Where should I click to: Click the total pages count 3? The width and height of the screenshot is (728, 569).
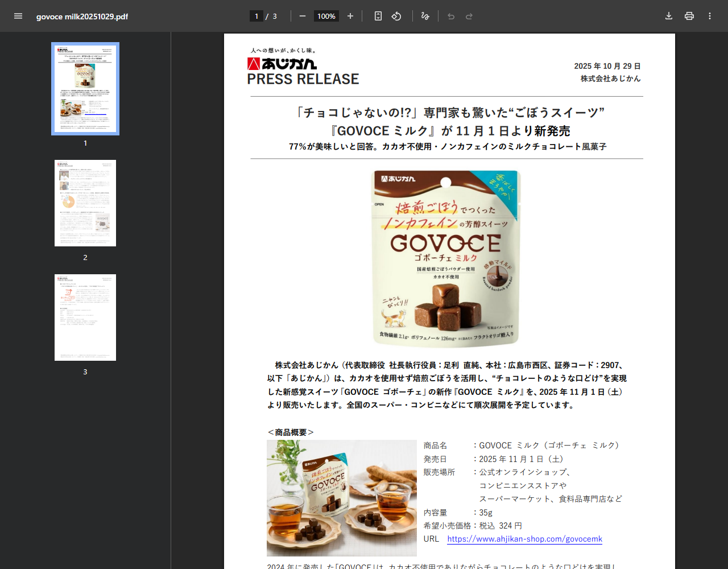[275, 16]
